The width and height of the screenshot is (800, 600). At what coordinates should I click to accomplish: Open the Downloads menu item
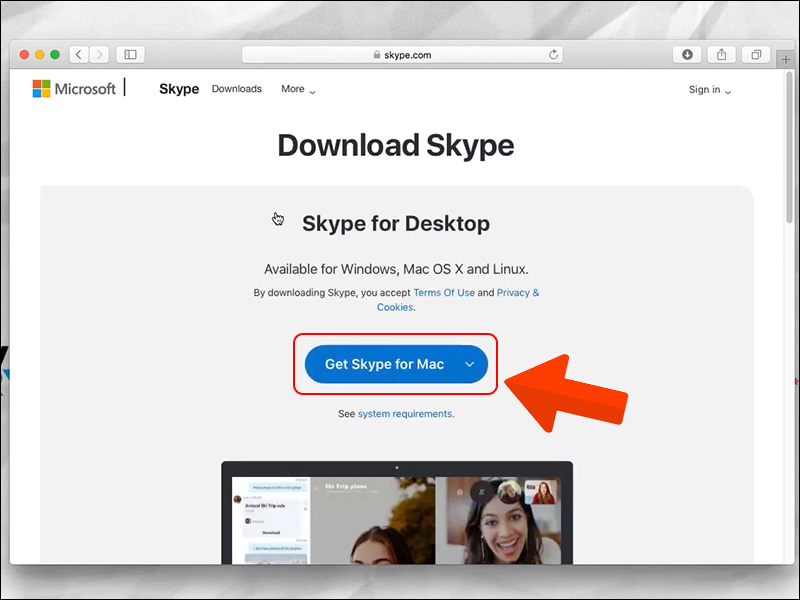click(237, 89)
